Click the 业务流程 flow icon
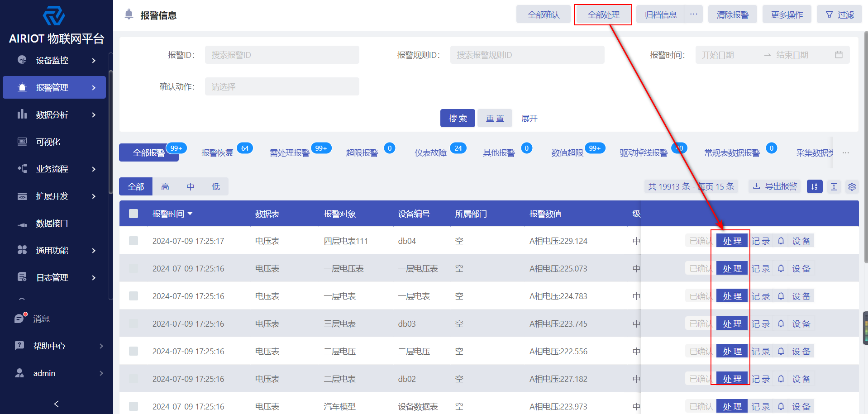Image resolution: width=868 pixels, height=414 pixels. pyautogui.click(x=22, y=169)
